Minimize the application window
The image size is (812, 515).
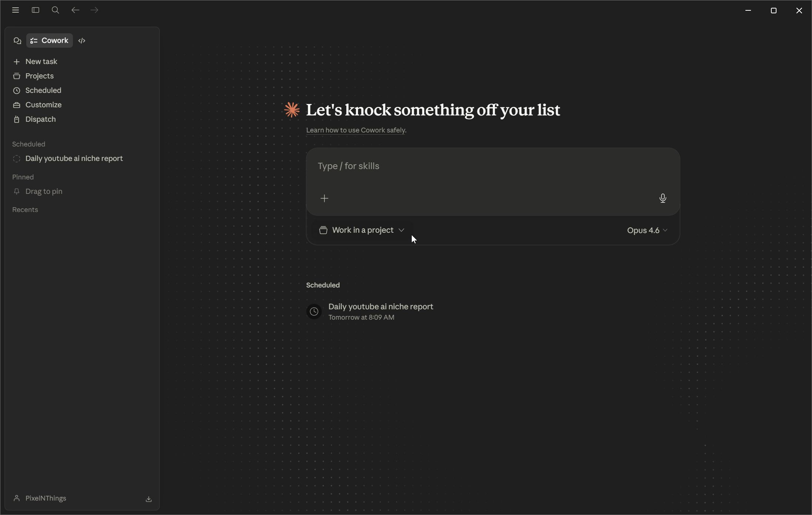(x=748, y=10)
